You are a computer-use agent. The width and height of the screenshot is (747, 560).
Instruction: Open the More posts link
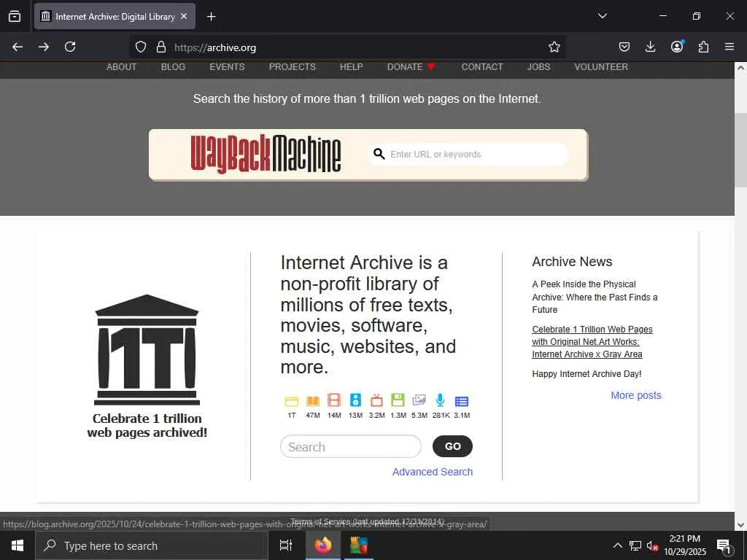click(636, 395)
